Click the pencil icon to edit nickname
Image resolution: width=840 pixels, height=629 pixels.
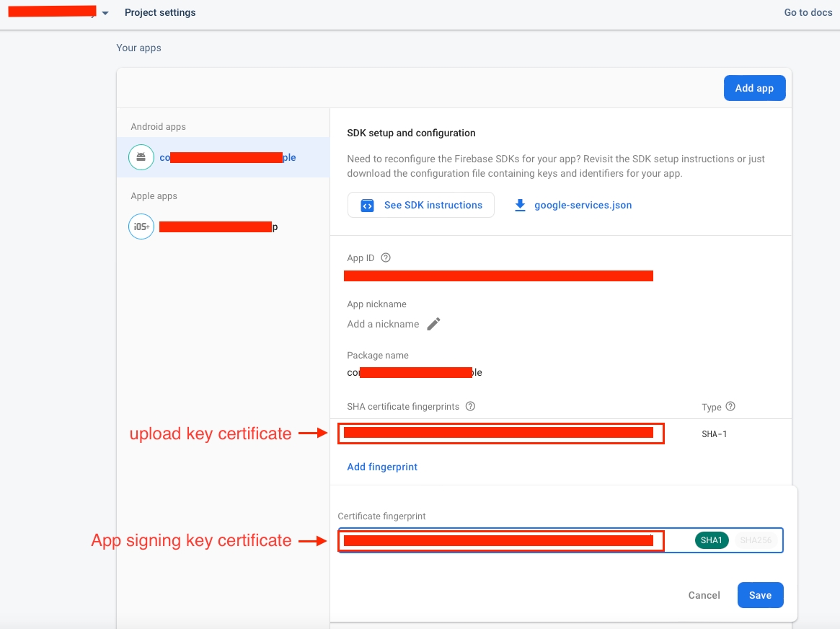tap(433, 324)
